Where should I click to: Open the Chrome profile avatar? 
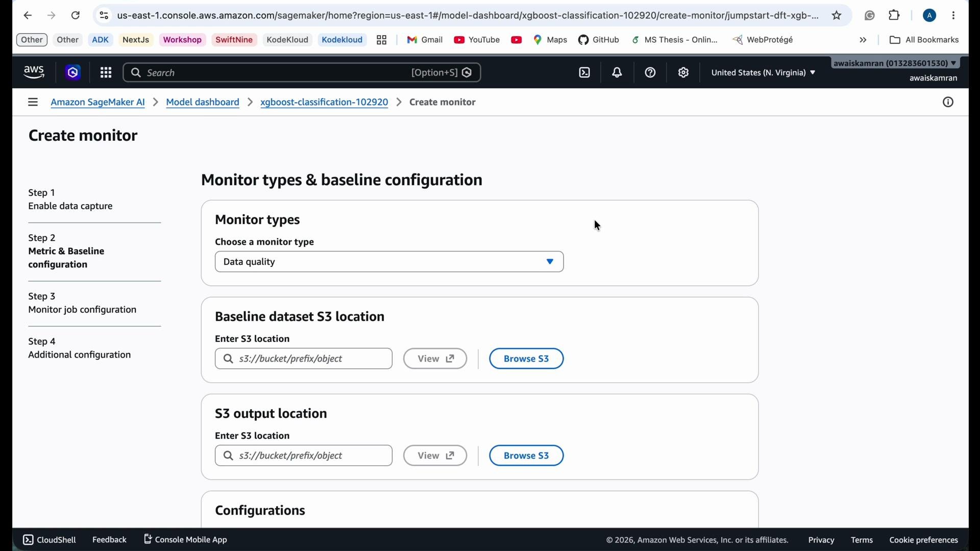pyautogui.click(x=929, y=16)
